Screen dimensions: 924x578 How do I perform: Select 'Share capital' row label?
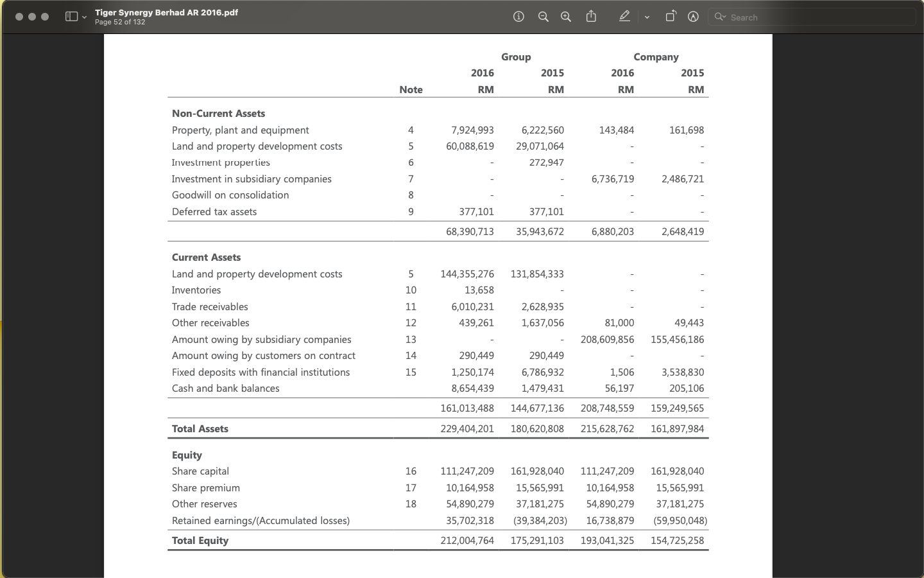pyautogui.click(x=200, y=471)
